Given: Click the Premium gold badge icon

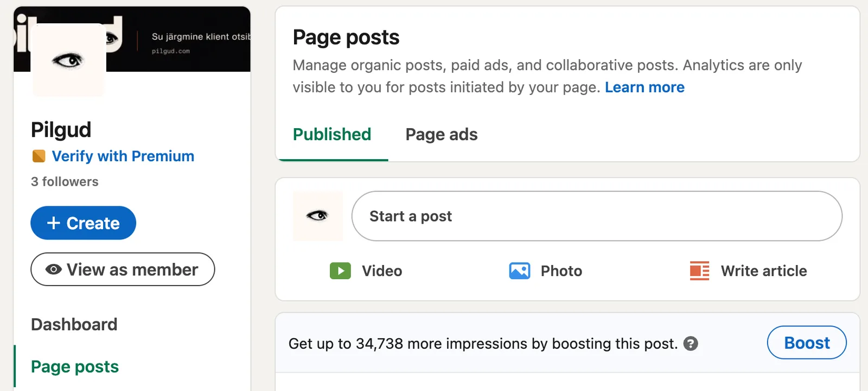Looking at the screenshot, I should point(39,156).
